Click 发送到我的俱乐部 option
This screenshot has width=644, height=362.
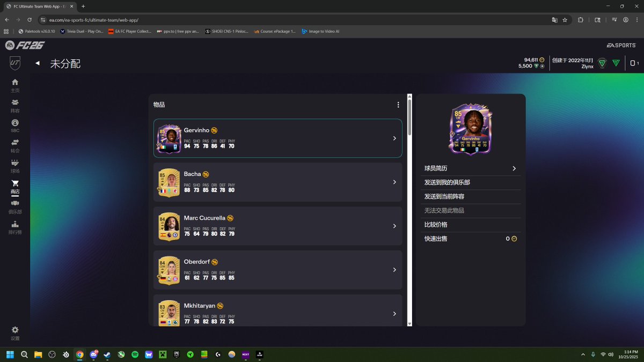[x=471, y=182]
